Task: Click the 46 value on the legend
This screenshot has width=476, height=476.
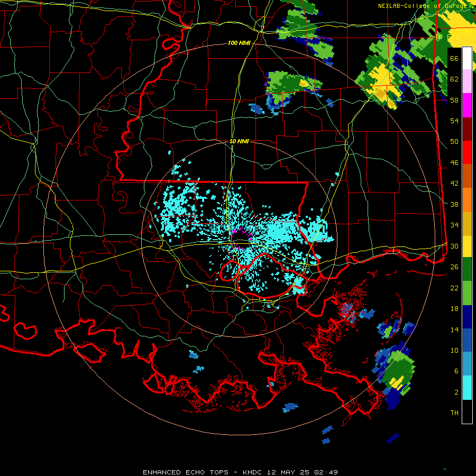Action: [x=454, y=162]
